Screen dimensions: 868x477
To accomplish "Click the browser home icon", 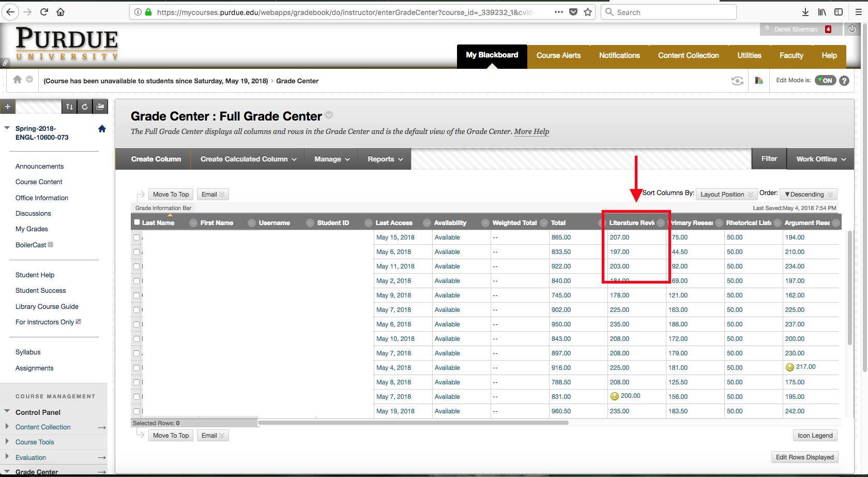I will 60,12.
